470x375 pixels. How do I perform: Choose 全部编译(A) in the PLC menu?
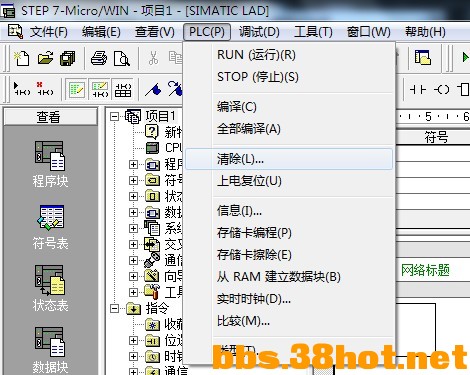point(249,129)
